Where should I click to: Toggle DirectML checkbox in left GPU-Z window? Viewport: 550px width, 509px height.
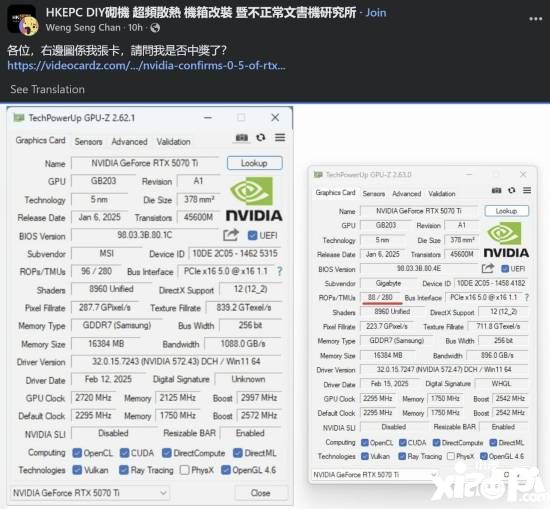[x=238, y=453]
